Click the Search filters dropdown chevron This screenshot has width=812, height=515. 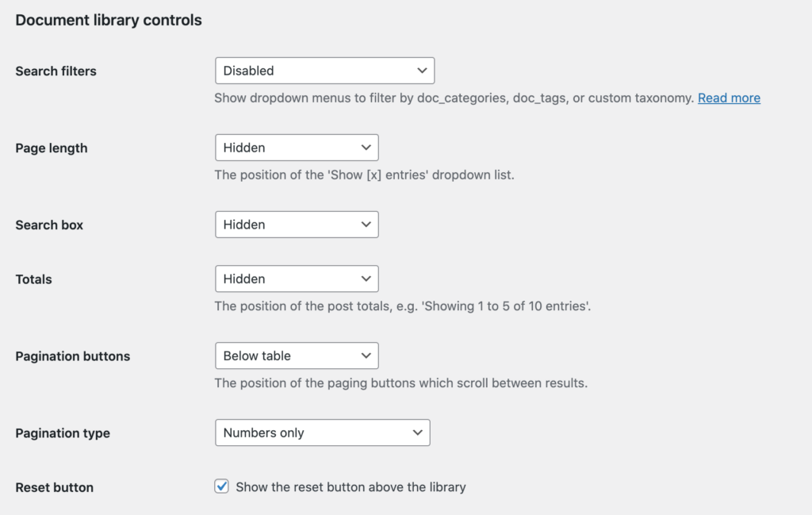(422, 71)
